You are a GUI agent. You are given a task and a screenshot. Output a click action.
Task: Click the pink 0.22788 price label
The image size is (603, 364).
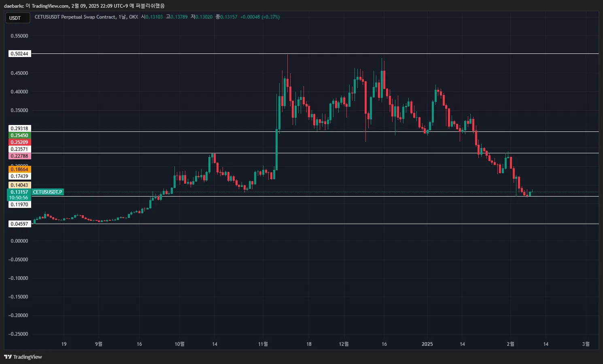(19, 156)
